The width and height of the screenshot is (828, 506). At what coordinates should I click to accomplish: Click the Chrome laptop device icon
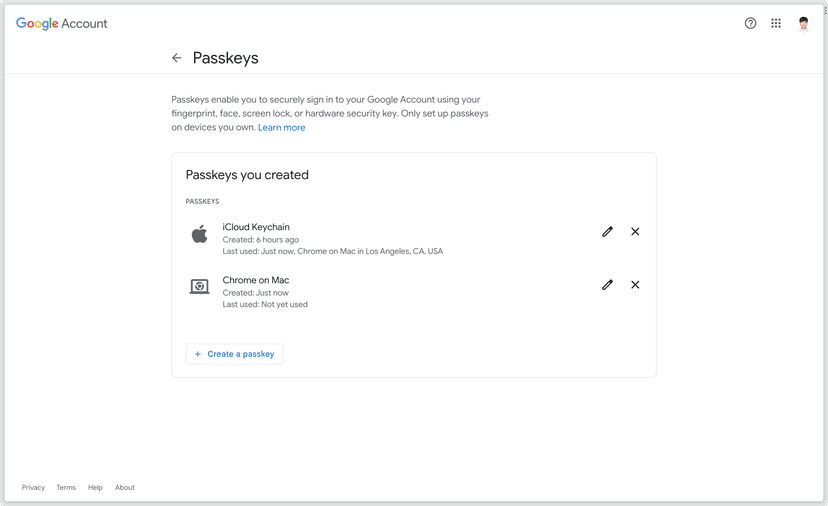200,286
